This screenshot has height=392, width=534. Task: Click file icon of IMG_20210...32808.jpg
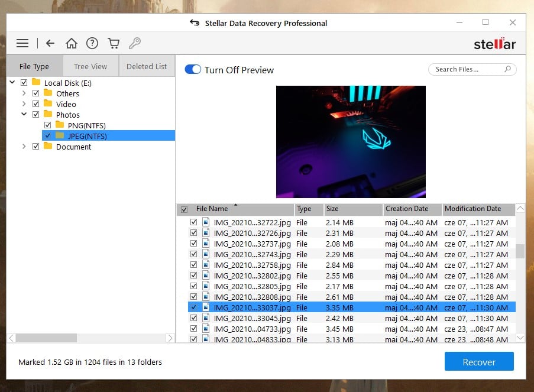click(x=206, y=297)
